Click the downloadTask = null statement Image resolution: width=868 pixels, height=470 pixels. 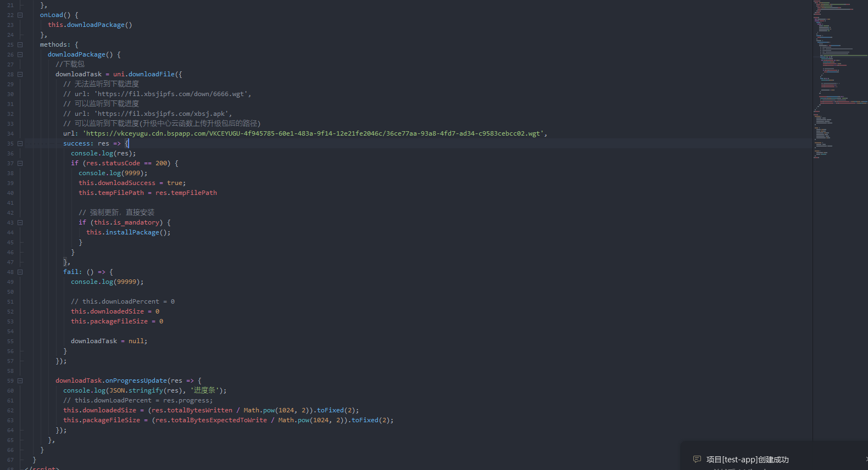(x=109, y=341)
